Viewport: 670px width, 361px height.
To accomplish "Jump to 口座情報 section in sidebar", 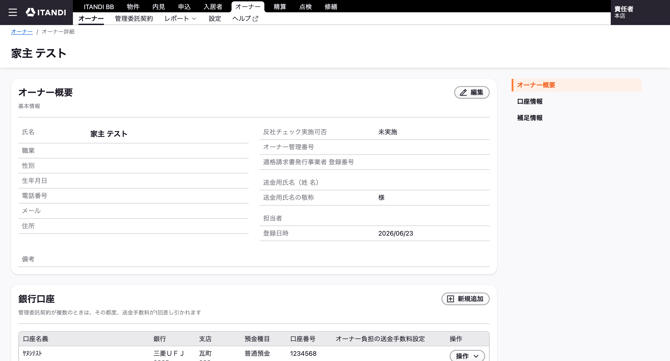I will tap(530, 101).
